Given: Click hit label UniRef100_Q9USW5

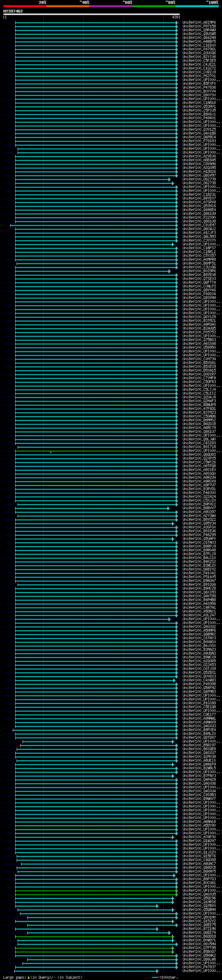Looking at the screenshot, I should click(199, 34).
